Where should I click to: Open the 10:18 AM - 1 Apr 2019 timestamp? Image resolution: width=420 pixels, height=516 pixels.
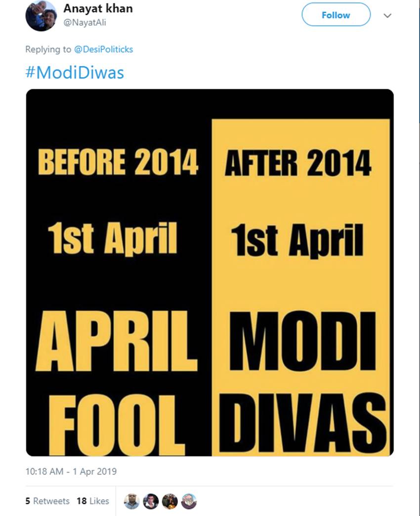point(71,472)
